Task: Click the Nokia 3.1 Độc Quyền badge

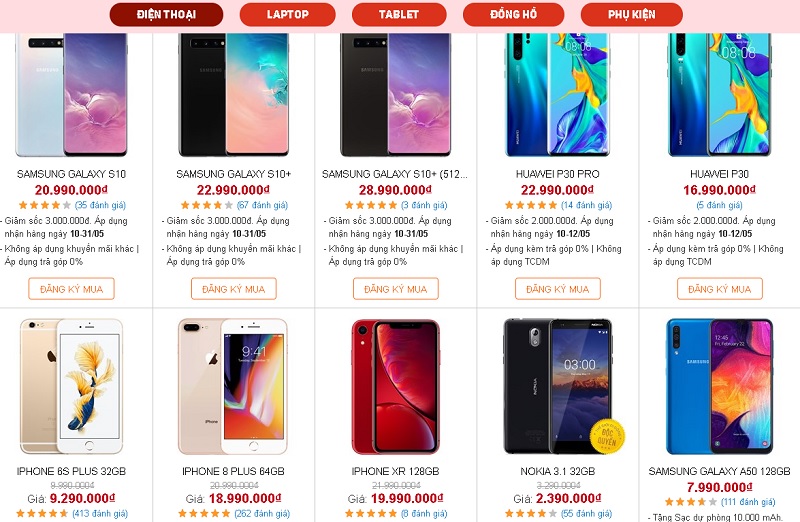Action: coord(607,436)
